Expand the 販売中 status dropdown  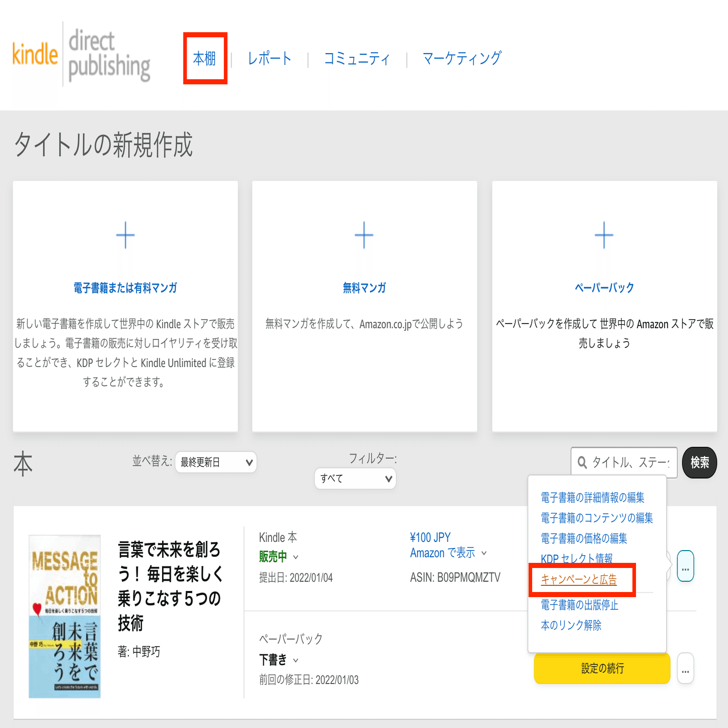click(x=278, y=557)
